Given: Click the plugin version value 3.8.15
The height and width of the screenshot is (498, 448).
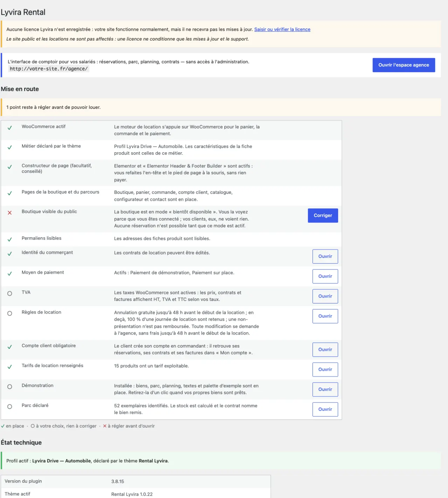Looking at the screenshot, I should (x=118, y=482).
